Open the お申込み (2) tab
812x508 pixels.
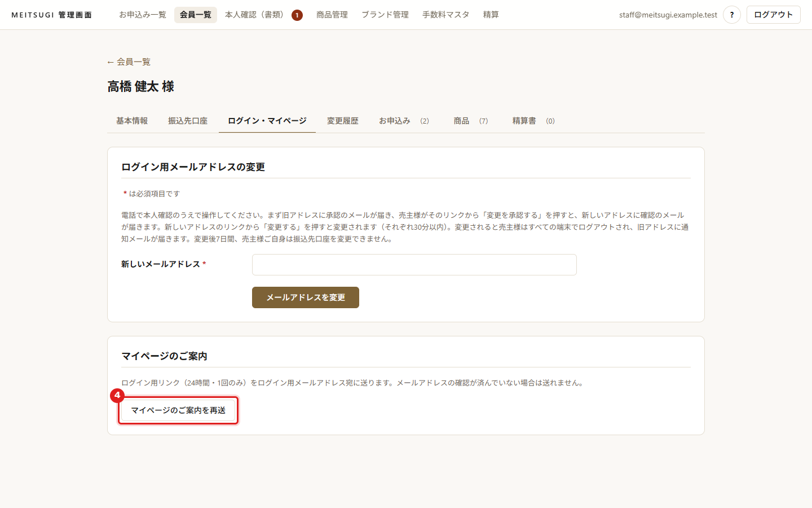click(x=404, y=121)
